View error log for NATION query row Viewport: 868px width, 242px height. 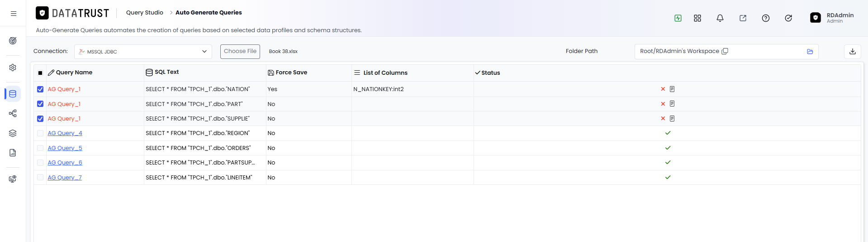coord(672,89)
